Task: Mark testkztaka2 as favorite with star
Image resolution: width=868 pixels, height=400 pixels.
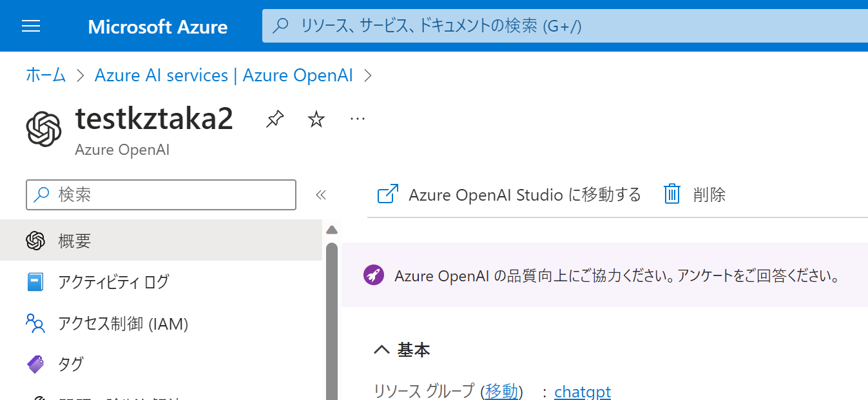Action: [316, 119]
